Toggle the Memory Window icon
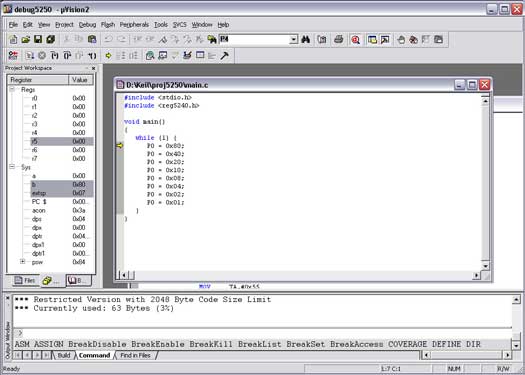 coord(200,56)
